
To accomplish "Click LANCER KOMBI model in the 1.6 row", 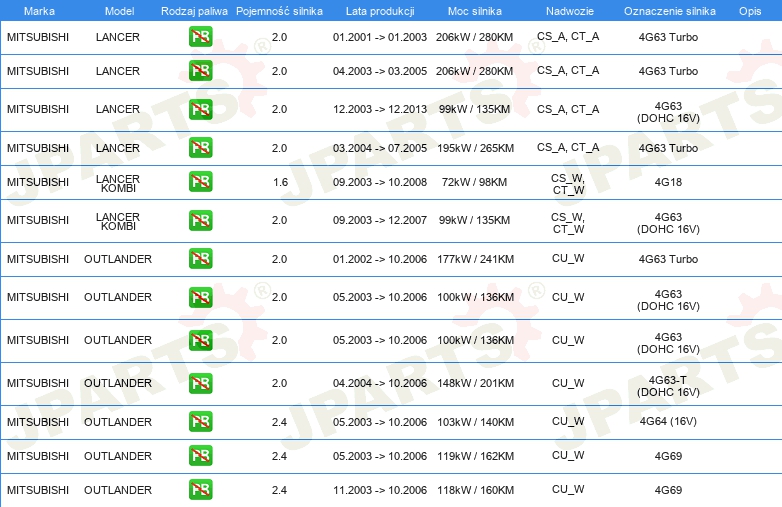I will pos(118,183).
